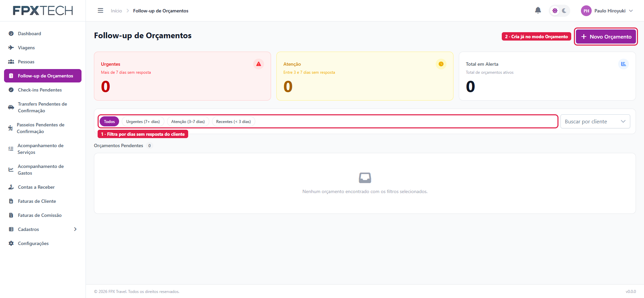Click the Orçamentos Pendentes count badge
Viewport: 644px width, 298px height.
(150, 145)
